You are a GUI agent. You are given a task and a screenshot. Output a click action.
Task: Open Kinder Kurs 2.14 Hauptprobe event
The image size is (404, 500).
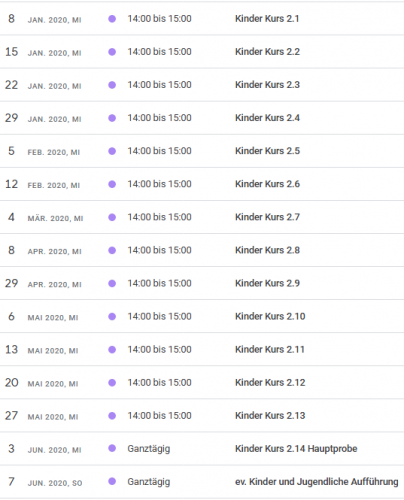click(296, 449)
